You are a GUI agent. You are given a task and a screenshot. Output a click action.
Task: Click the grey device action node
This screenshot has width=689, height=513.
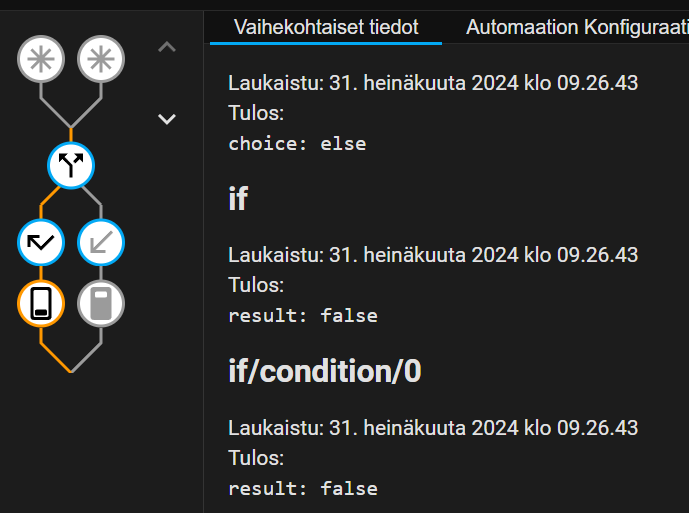(x=101, y=303)
